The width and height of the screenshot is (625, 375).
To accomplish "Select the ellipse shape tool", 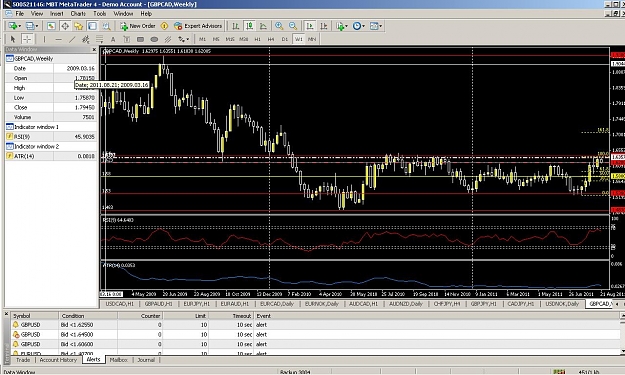I will [x=154, y=39].
